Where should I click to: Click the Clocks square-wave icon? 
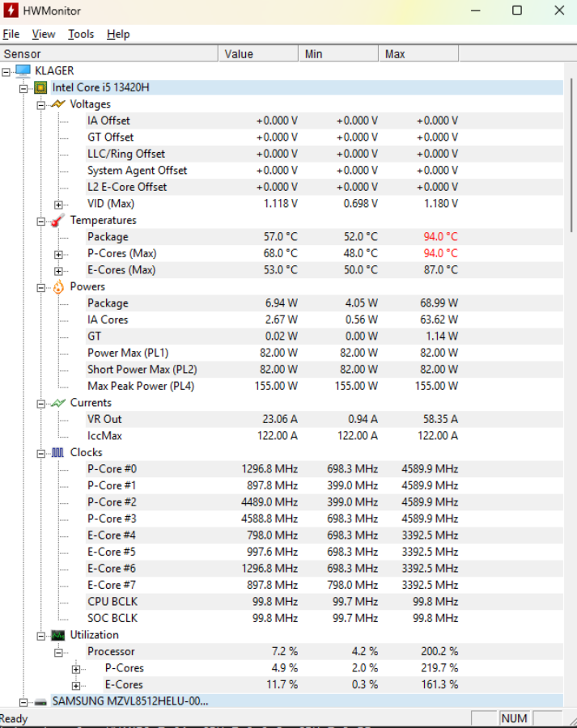[58, 452]
